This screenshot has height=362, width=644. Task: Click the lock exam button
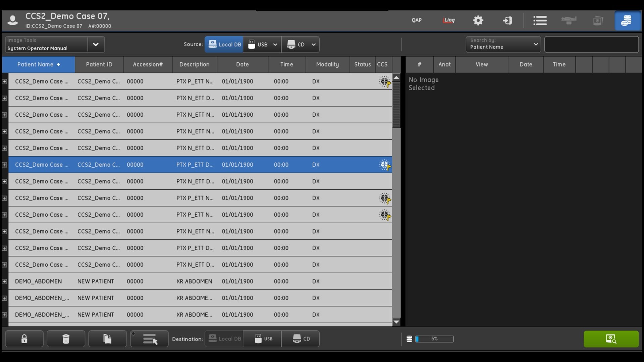[x=24, y=339]
